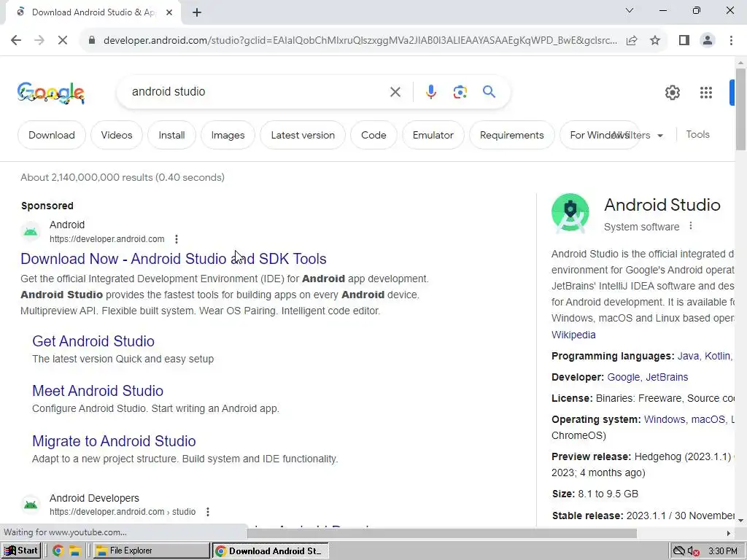Click the JetBrains developer link
The width and height of the screenshot is (747, 560).
coord(667,377)
